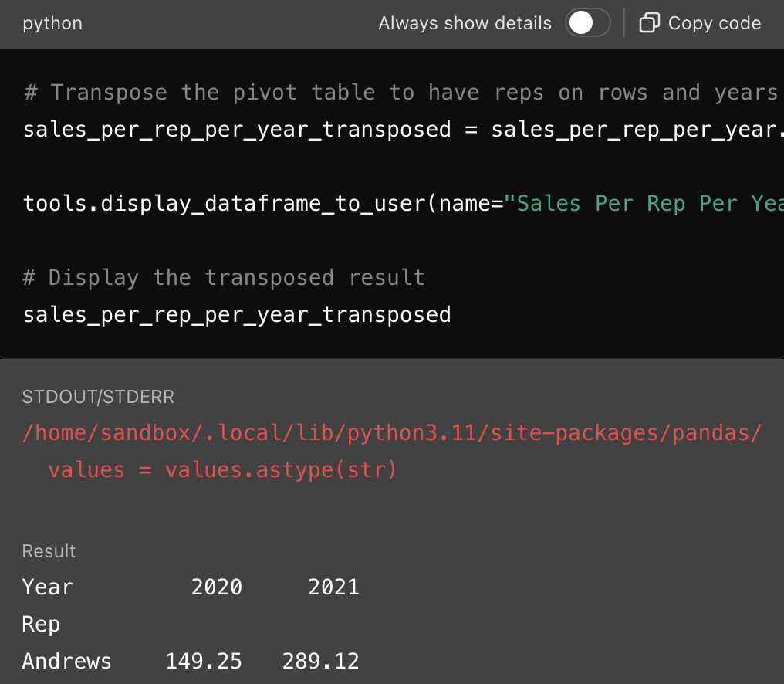
Task: Click the Result section label
Action: [49, 551]
